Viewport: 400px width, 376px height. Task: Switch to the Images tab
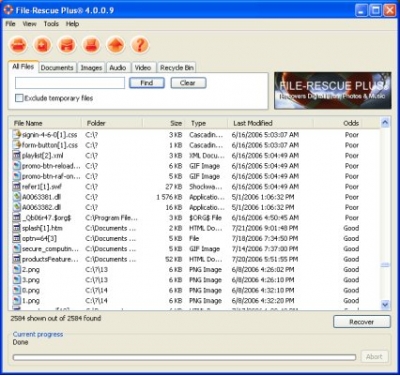tap(91, 68)
